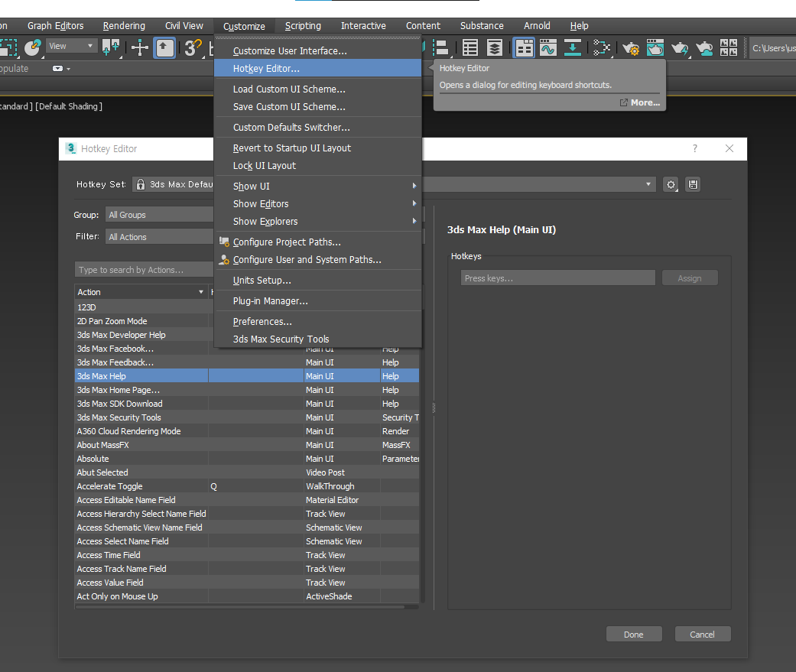Toggle Lock UI Layout menu item
Viewport: 796px width, 672px height.
[318, 165]
